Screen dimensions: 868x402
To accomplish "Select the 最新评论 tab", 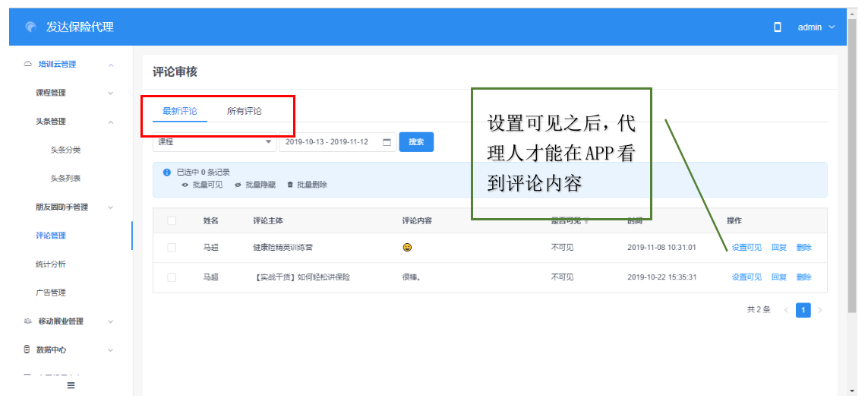I will (179, 111).
